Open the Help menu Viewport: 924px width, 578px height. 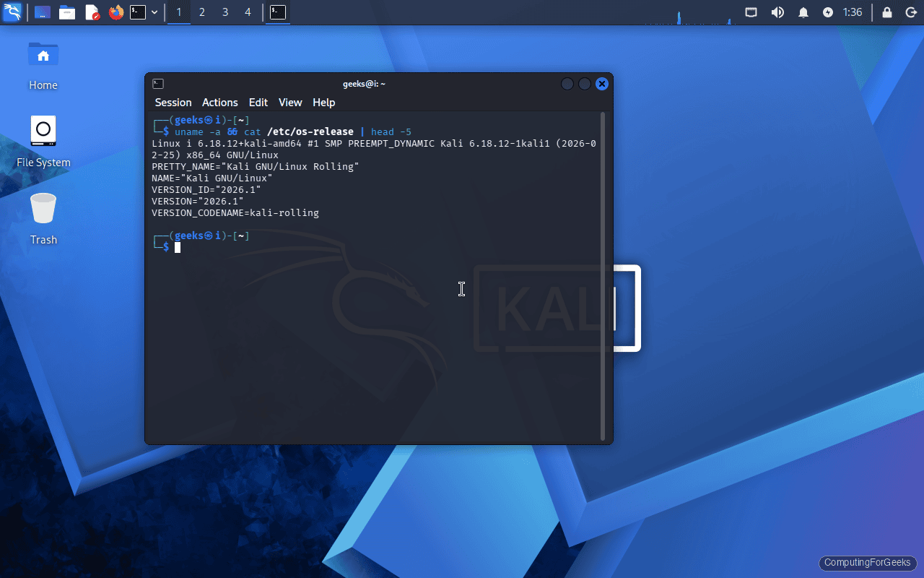[323, 102]
